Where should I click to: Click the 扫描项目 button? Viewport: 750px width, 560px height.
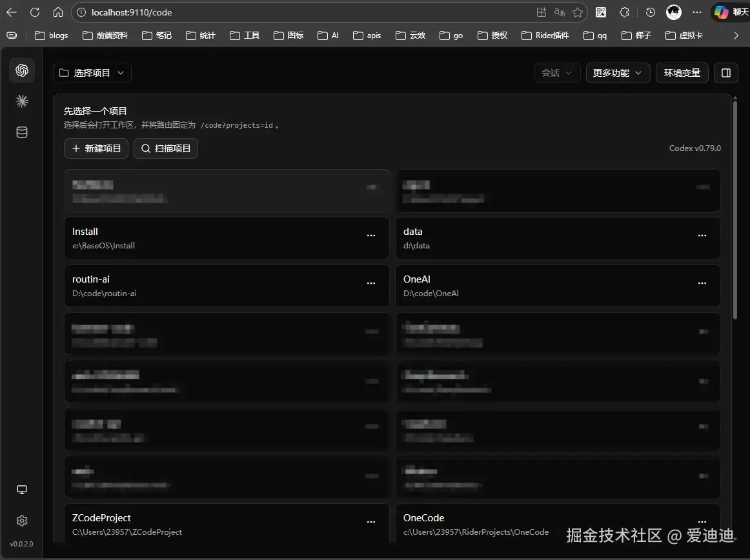pos(165,148)
